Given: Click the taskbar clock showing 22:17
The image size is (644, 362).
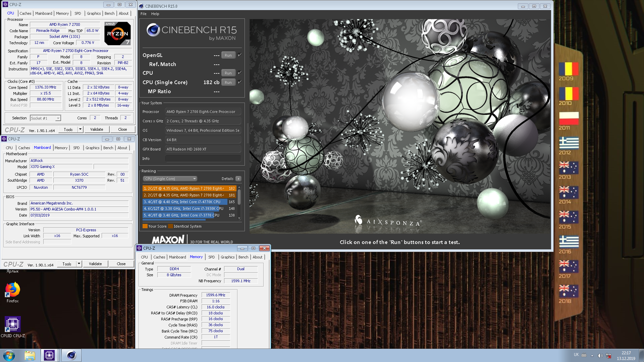Looking at the screenshot, I should tap(626, 356).
